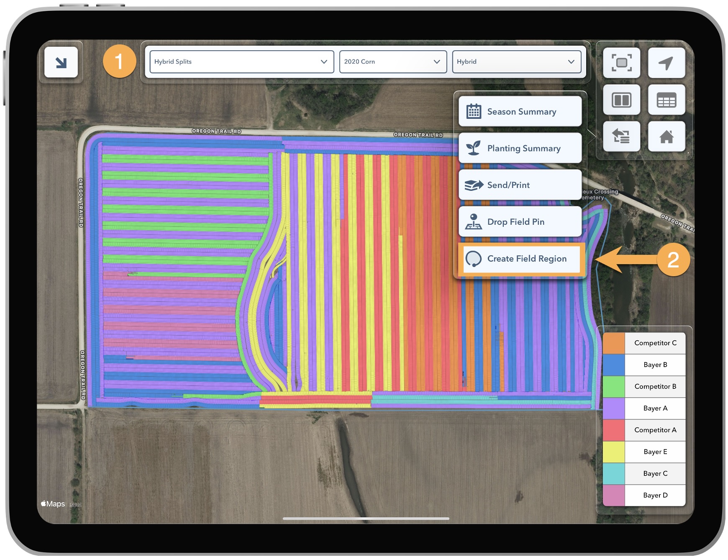Tap the collapse arrow icon button
Image resolution: width=728 pixels, height=560 pixels.
coord(61,62)
